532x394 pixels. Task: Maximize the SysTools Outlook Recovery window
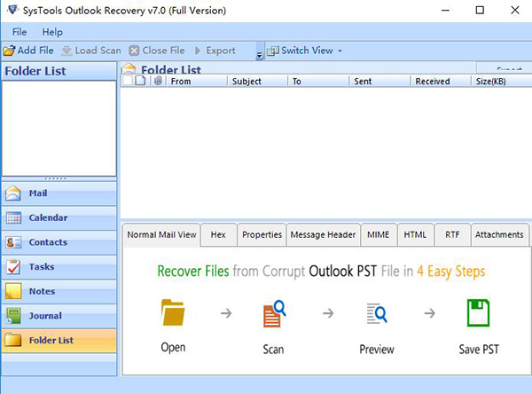click(480, 10)
